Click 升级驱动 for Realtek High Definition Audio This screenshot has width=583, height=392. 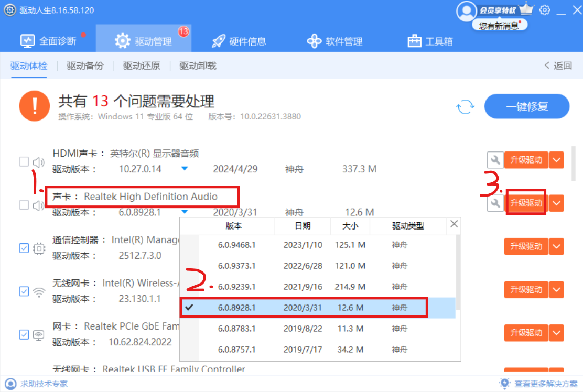click(526, 203)
